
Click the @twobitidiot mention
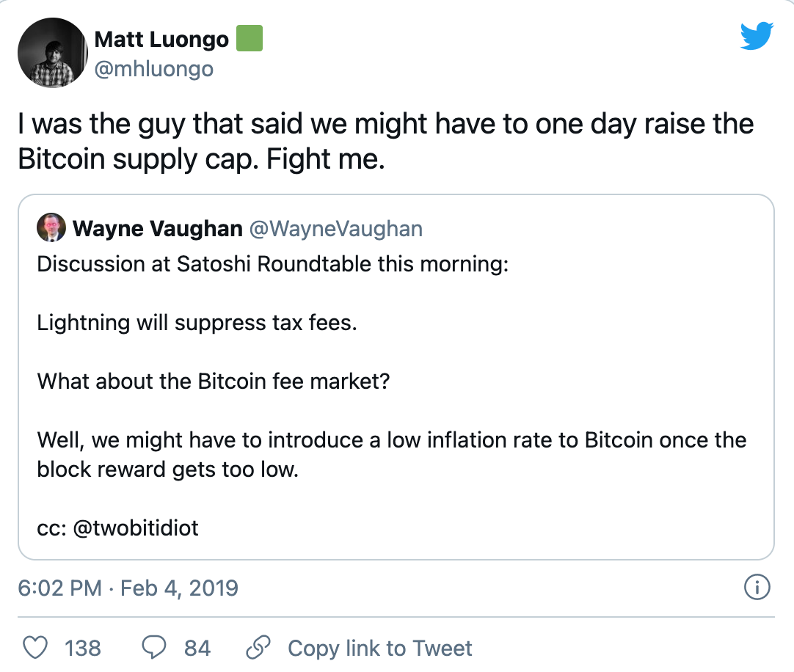[136, 527]
